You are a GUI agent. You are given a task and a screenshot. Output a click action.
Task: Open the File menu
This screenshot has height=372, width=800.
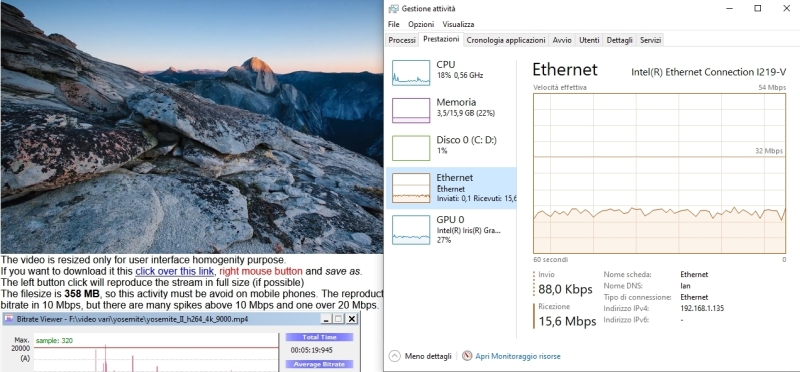click(393, 24)
